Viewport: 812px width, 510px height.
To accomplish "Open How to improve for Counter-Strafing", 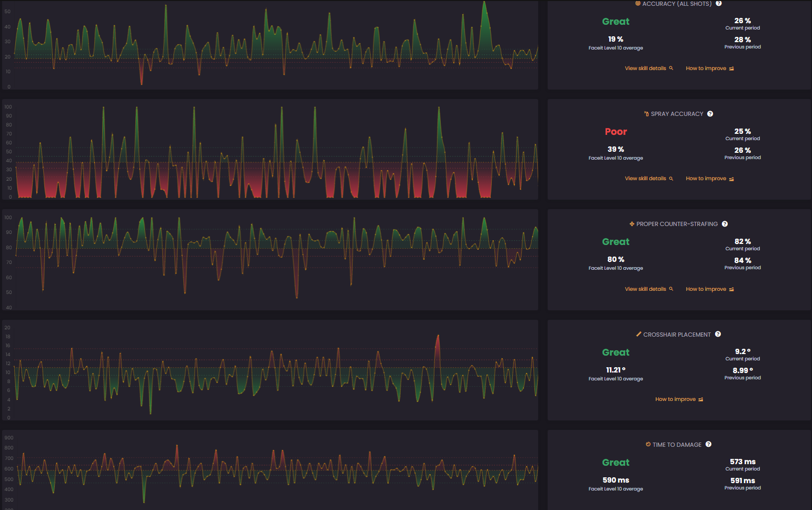I will (710, 289).
